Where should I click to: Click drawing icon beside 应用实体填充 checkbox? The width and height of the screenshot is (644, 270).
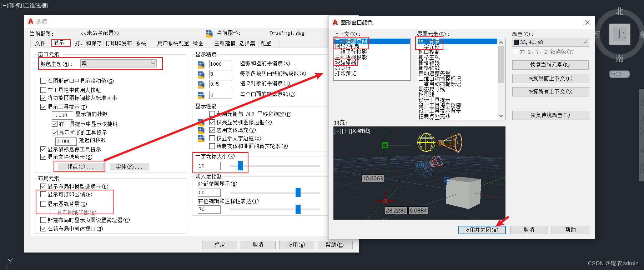201,130
